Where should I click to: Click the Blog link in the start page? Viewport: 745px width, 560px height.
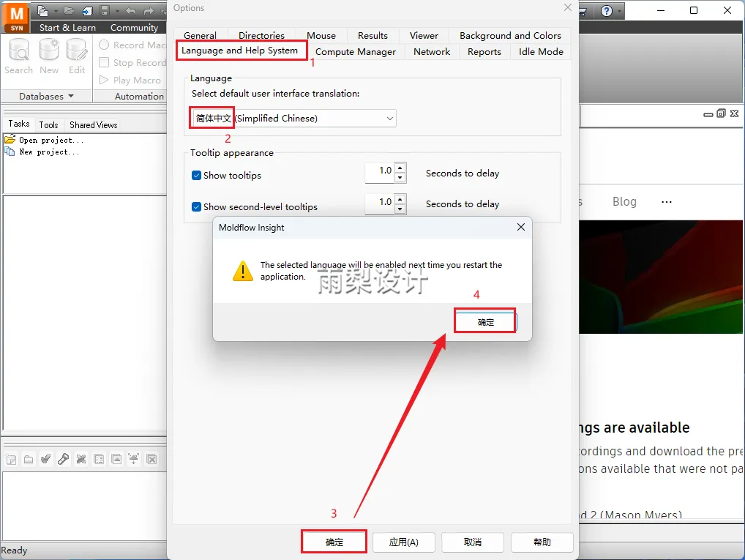[x=624, y=201]
